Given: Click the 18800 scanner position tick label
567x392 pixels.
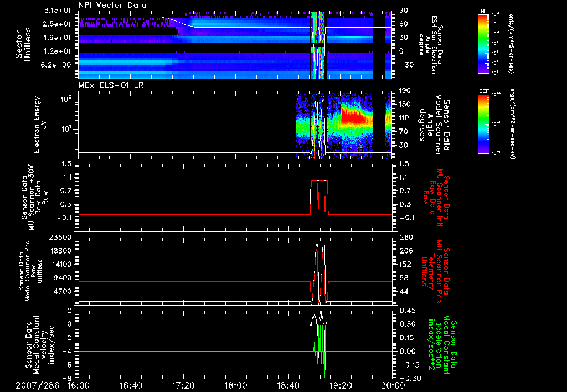Looking at the screenshot, I should coord(60,251).
